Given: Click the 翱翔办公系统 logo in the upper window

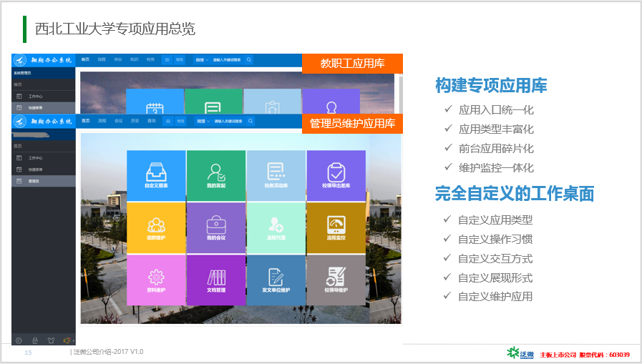Looking at the screenshot, I should point(43,60).
